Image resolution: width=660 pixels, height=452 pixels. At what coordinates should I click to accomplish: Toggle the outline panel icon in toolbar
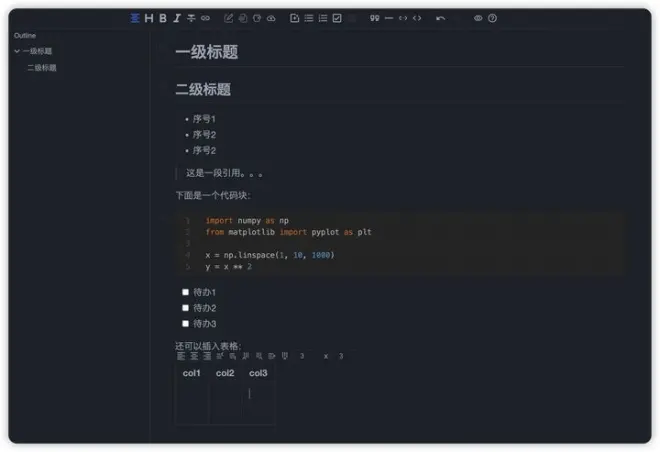[x=135, y=18]
